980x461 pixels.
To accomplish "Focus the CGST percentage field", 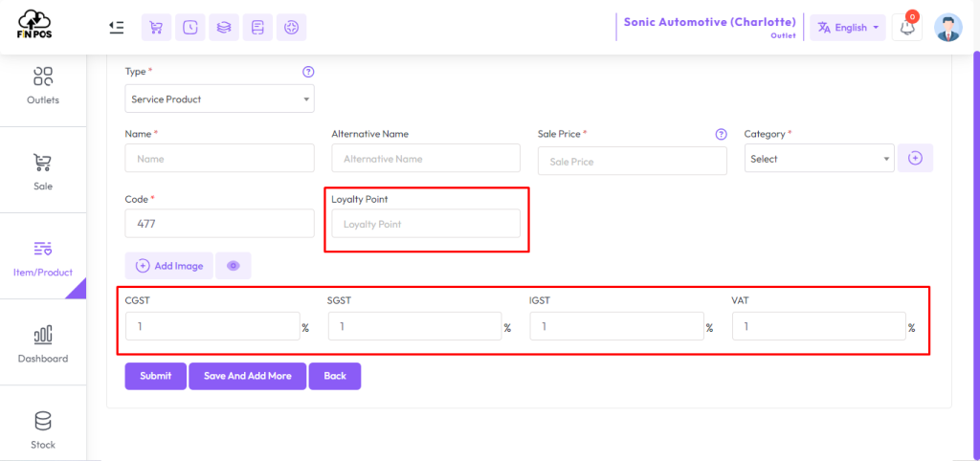I will click(212, 326).
